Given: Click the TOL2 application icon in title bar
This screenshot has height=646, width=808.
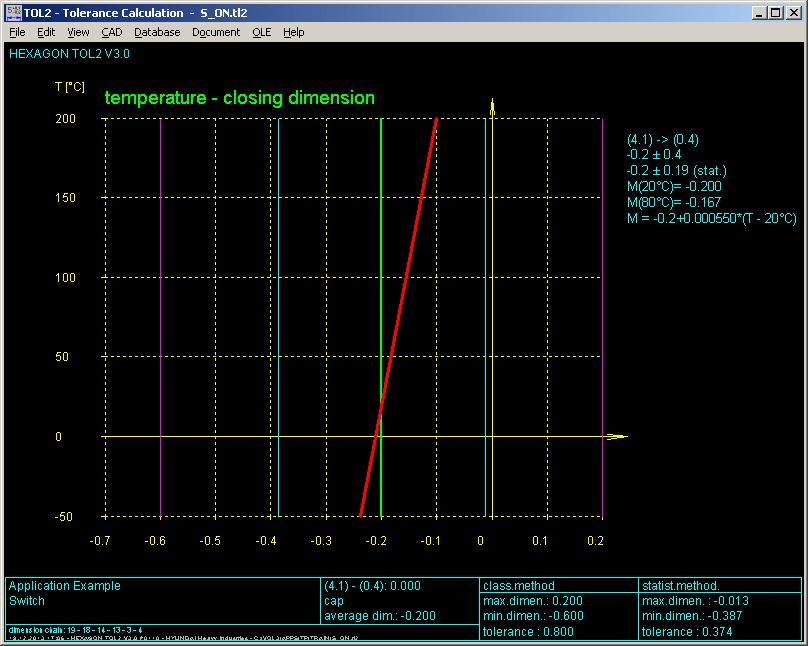Looking at the screenshot, I should click(13, 12).
